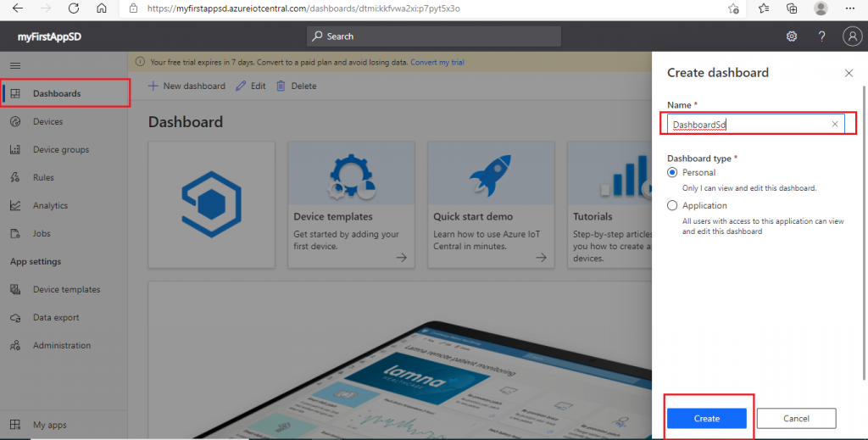Open the Quick start demo tile
868x440 pixels.
point(491,205)
